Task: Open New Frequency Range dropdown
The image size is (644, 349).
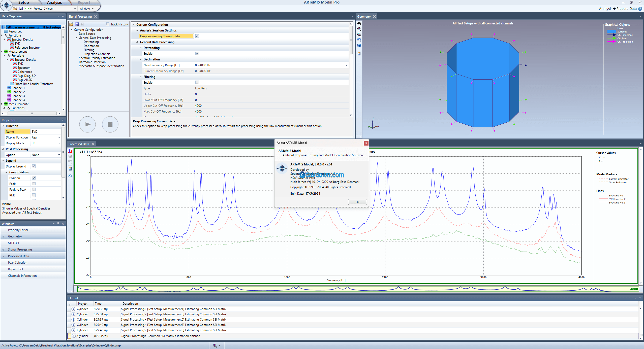Action: point(346,65)
